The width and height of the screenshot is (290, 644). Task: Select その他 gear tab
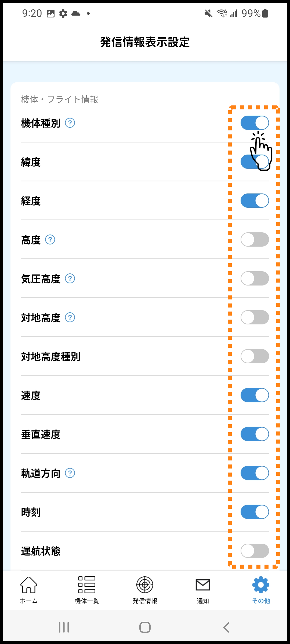261,590
